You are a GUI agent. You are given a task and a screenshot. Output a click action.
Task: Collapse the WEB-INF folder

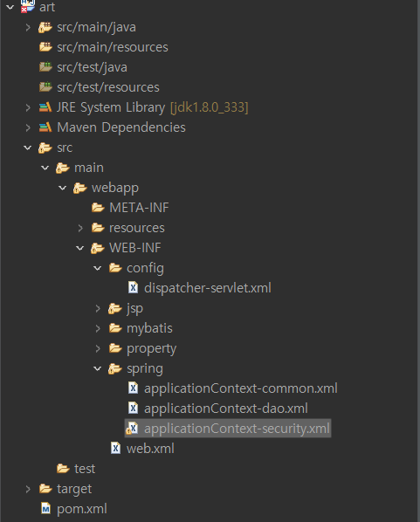tap(80, 248)
